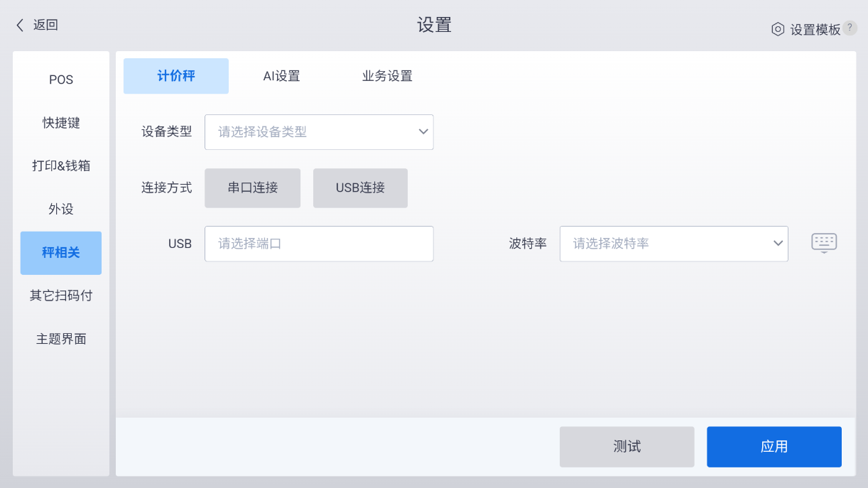Select the 计价秤 tab
Screen dimensions: 868x488
tap(176, 76)
